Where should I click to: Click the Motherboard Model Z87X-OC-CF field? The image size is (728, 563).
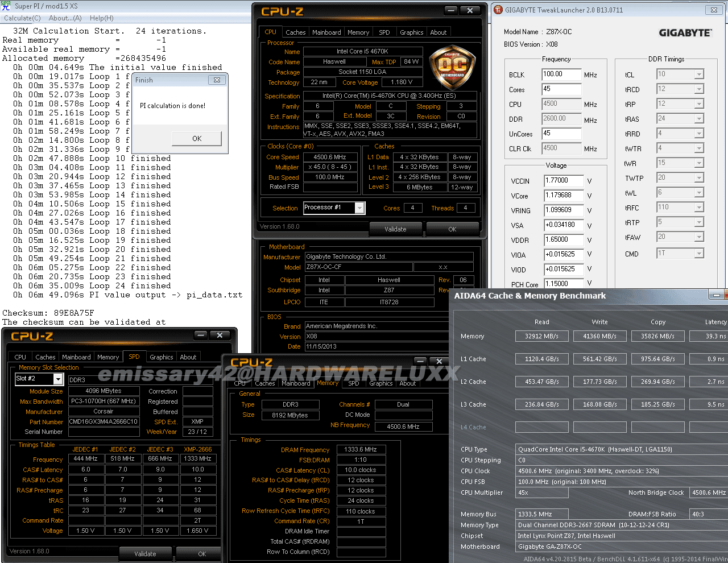pyautogui.click(x=358, y=267)
